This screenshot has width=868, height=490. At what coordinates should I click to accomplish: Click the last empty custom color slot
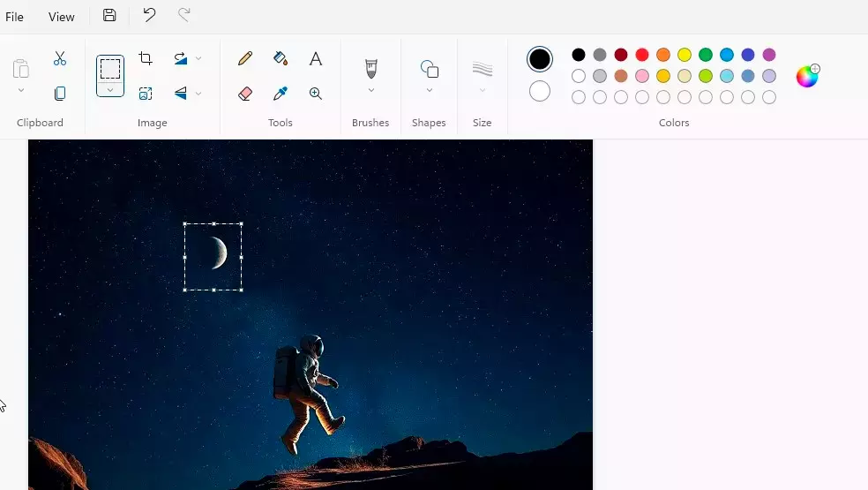coord(769,97)
